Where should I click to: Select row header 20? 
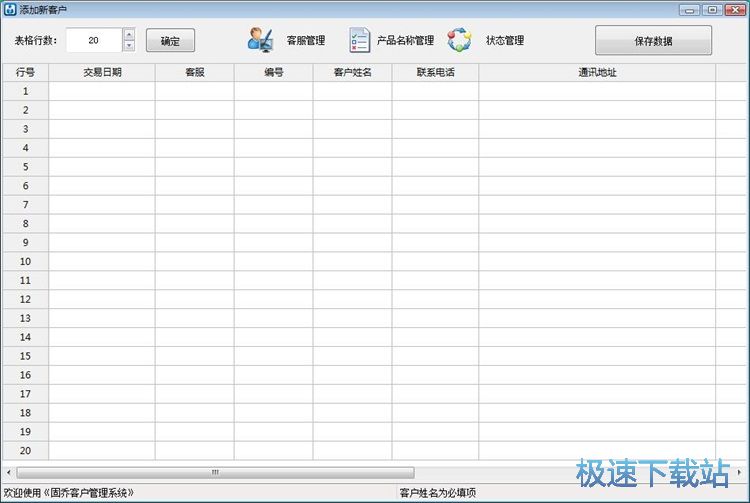coord(25,450)
